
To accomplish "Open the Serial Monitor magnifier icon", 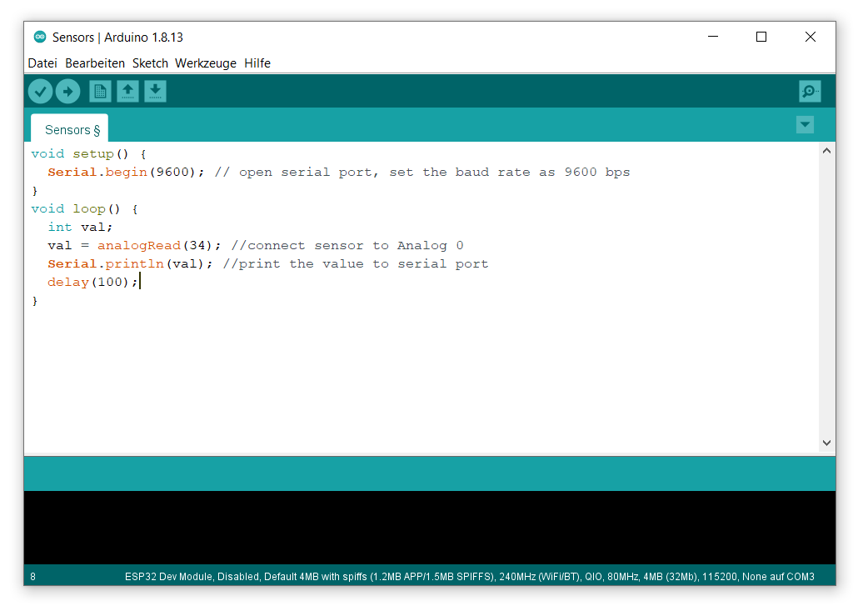I will coord(809,91).
